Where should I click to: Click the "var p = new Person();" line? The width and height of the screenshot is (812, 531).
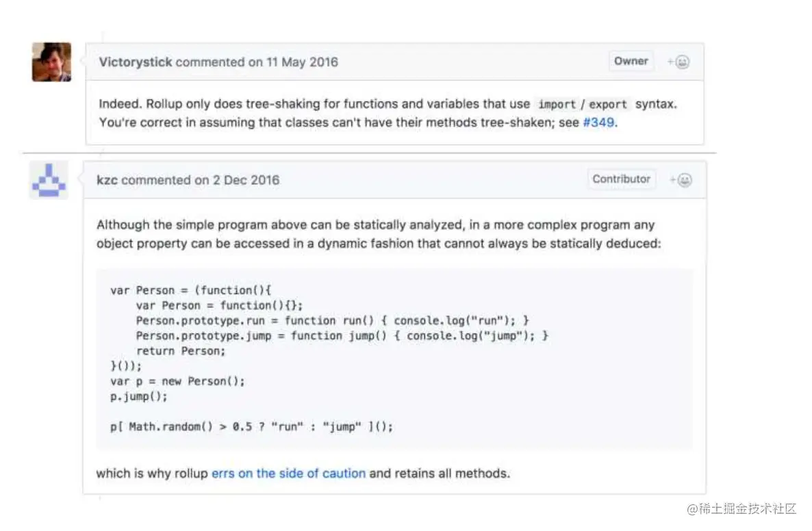[177, 381]
